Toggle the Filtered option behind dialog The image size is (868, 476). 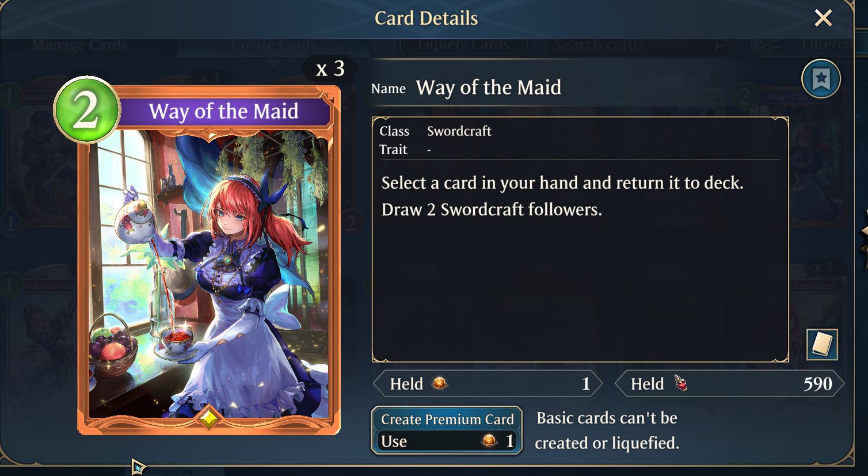coord(803,44)
